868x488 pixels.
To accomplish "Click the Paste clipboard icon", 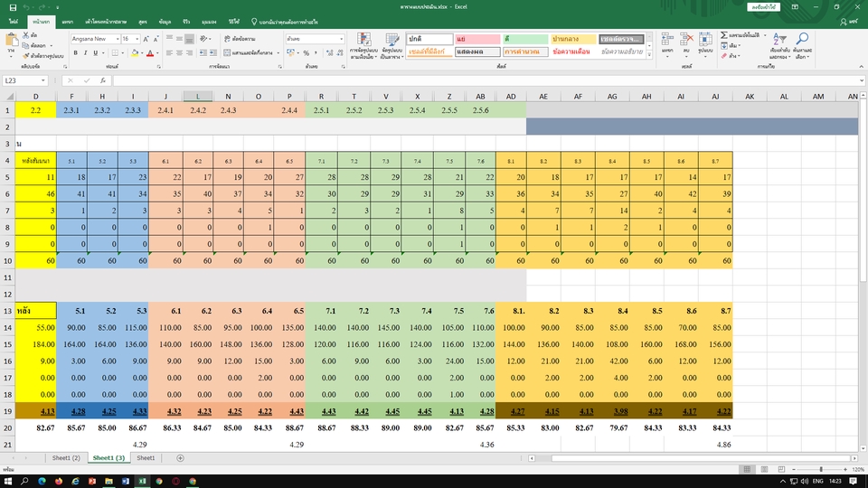I will (11, 41).
